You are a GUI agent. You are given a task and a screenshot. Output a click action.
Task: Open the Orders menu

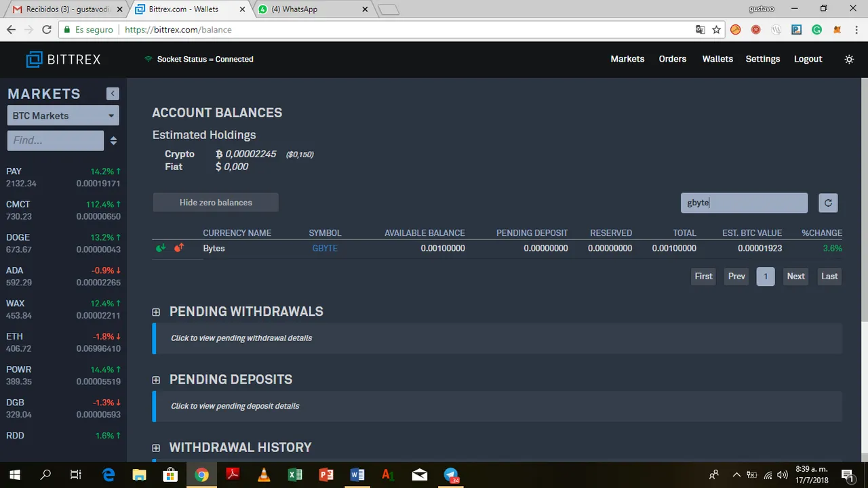pyautogui.click(x=673, y=59)
